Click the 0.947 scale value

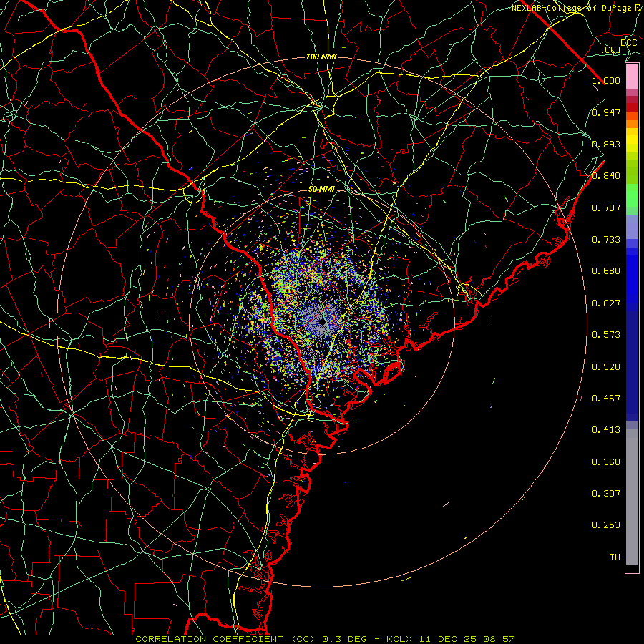coord(606,112)
